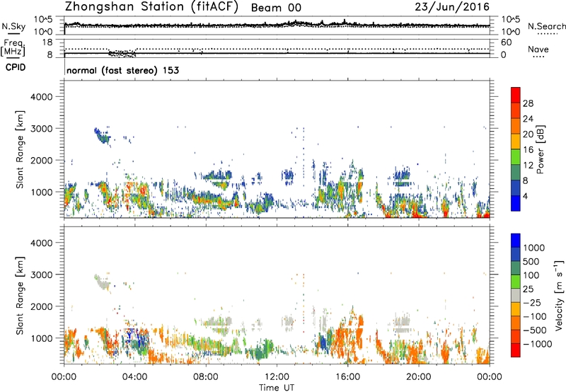Click the blue echo cluster near 3000 km in power panel
Image resolution: width=566 pixels, height=392 pixels.
pyautogui.click(x=102, y=136)
